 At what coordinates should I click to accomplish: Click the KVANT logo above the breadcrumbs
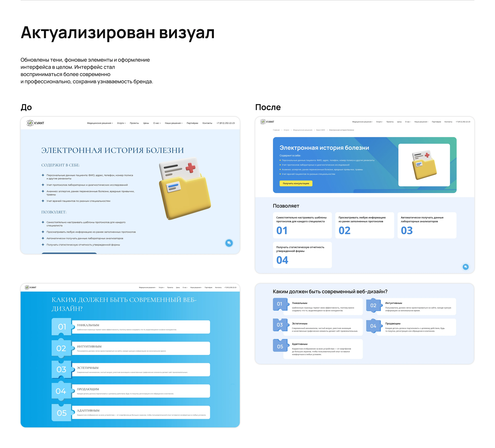tap(267, 122)
